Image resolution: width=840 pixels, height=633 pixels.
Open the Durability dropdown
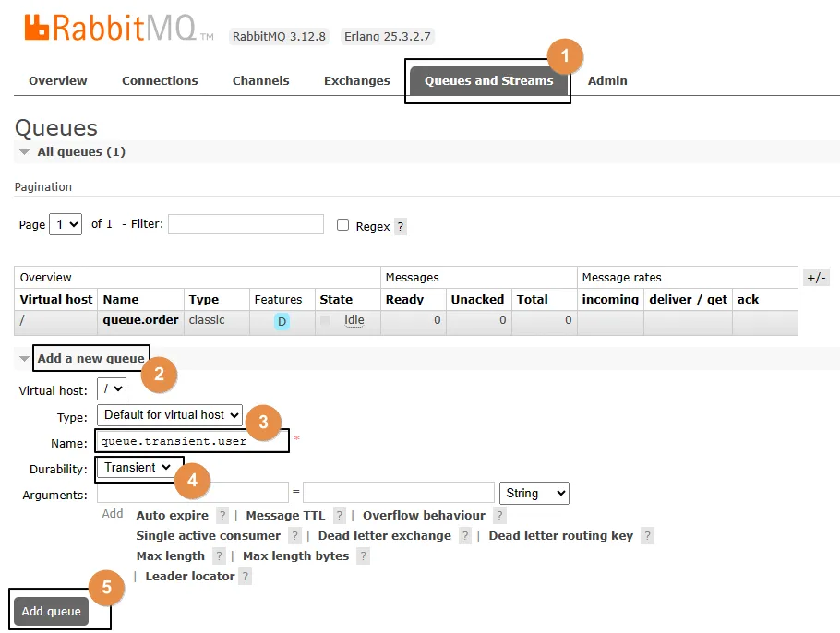point(137,468)
